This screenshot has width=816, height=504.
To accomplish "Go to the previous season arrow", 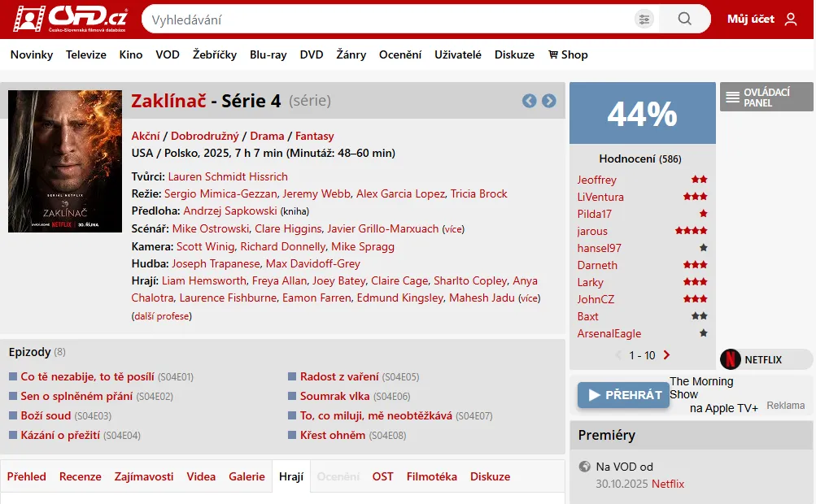I will tap(530, 101).
